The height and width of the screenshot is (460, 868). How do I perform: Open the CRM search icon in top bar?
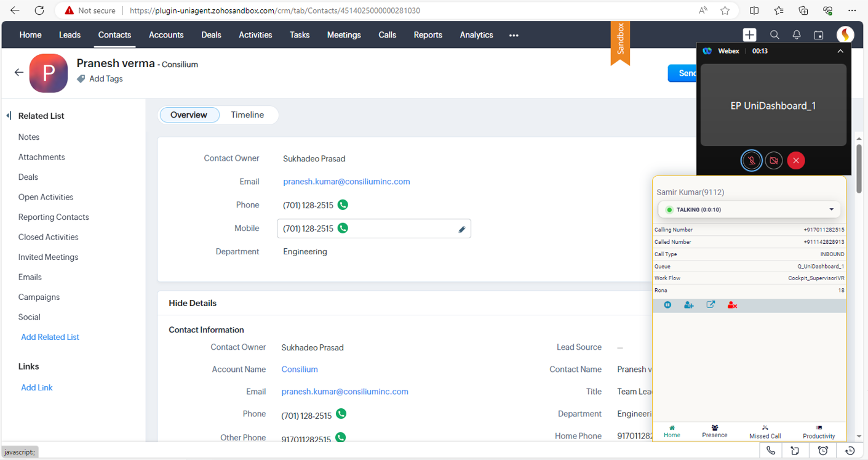(774, 35)
